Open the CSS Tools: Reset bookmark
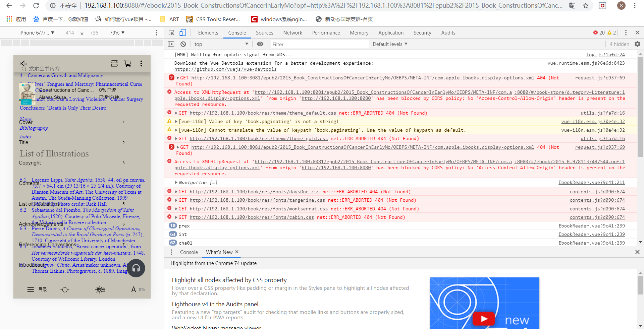The height and width of the screenshot is (329, 644). click(x=213, y=19)
